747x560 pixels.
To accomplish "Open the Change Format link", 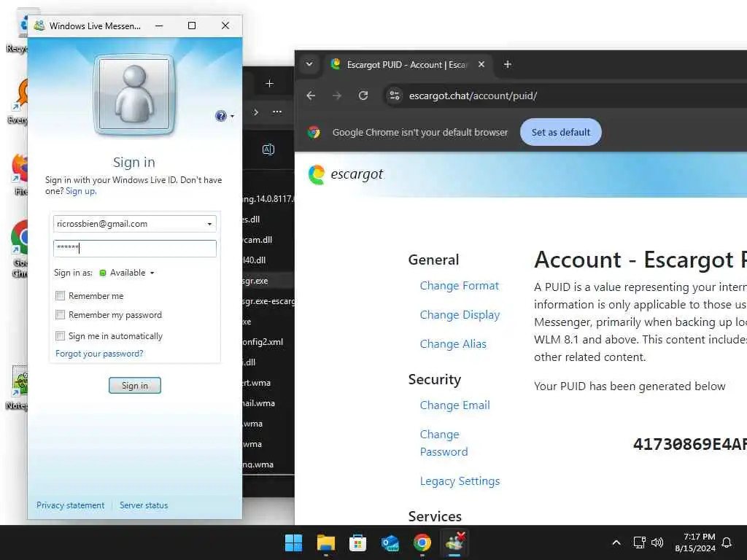I will pyautogui.click(x=459, y=286).
